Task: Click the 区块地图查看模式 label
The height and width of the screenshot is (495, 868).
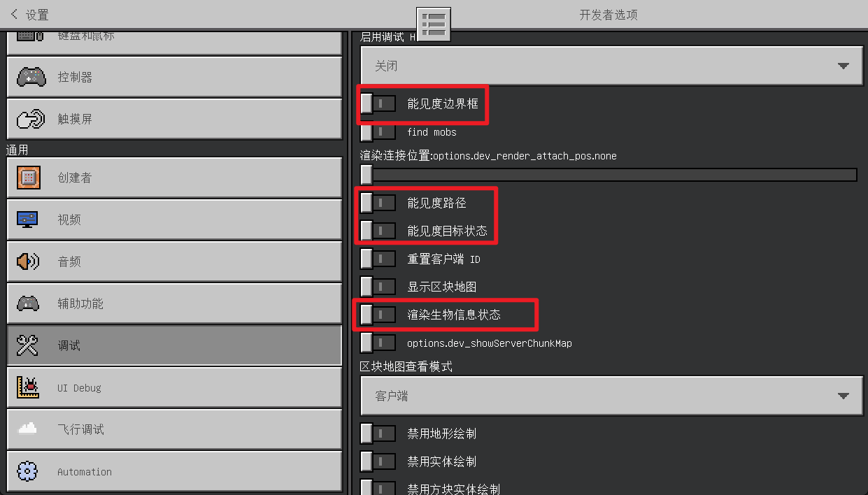Action: tap(406, 366)
